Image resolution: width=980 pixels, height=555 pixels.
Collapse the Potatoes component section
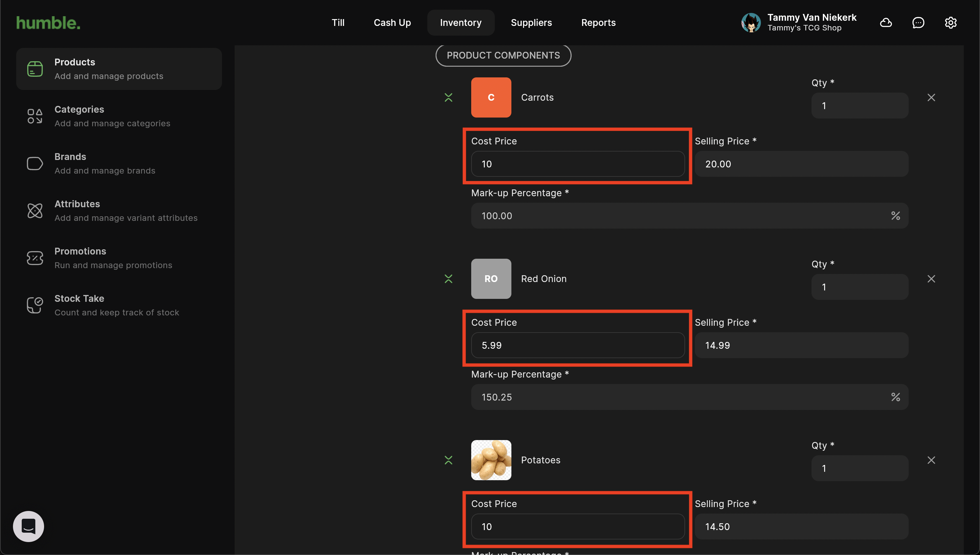click(x=449, y=460)
